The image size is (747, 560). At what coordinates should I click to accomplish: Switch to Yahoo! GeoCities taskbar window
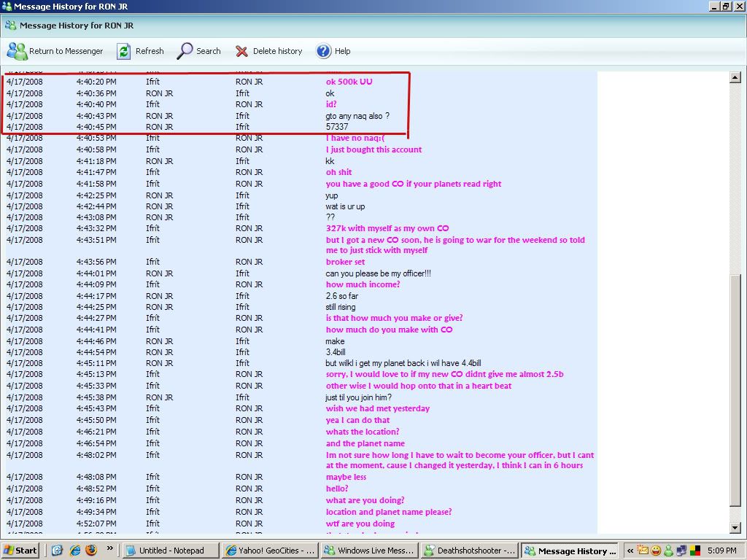click(x=271, y=551)
